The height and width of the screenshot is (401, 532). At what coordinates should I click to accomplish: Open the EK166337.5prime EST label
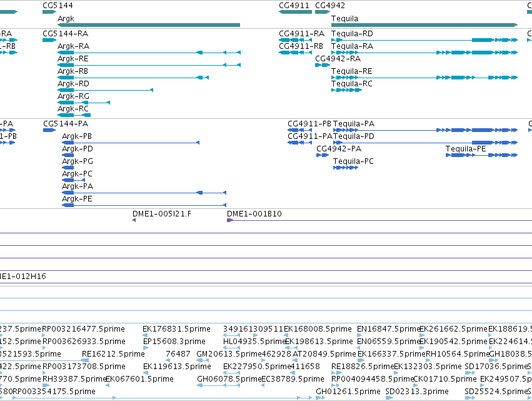[x=391, y=354]
